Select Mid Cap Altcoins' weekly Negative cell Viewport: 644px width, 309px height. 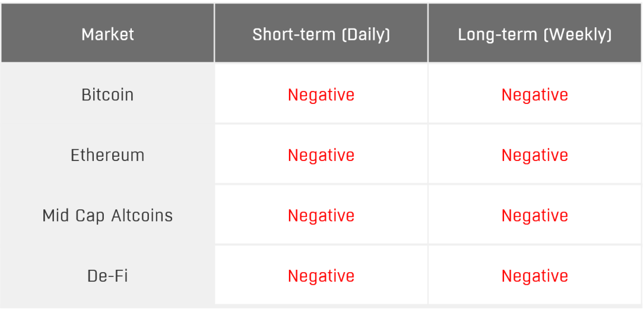click(x=535, y=216)
